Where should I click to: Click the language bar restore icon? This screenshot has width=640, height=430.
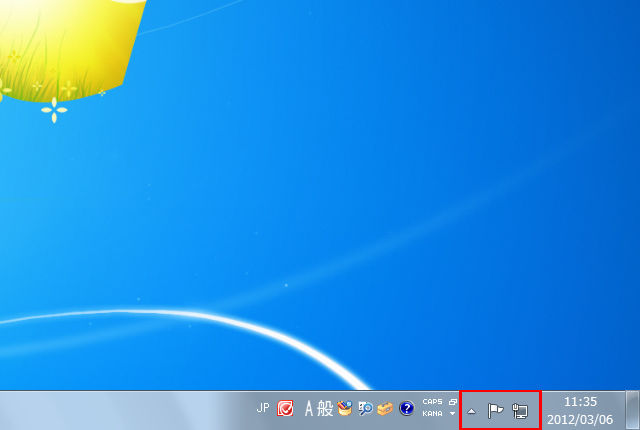(452, 402)
